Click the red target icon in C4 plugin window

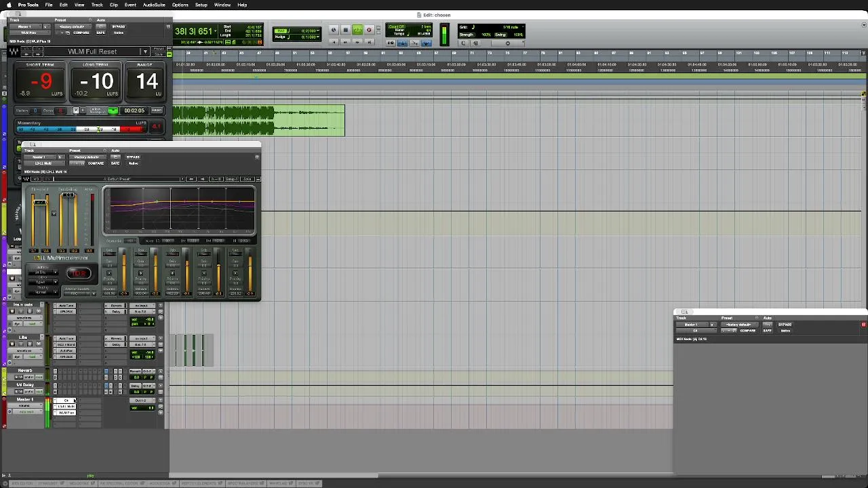863,325
